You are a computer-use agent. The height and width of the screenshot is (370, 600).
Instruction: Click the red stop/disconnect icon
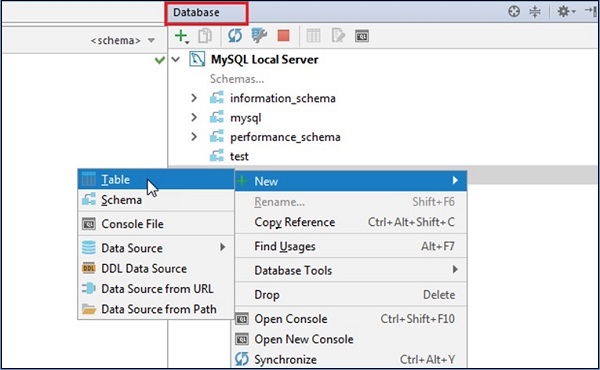[284, 36]
